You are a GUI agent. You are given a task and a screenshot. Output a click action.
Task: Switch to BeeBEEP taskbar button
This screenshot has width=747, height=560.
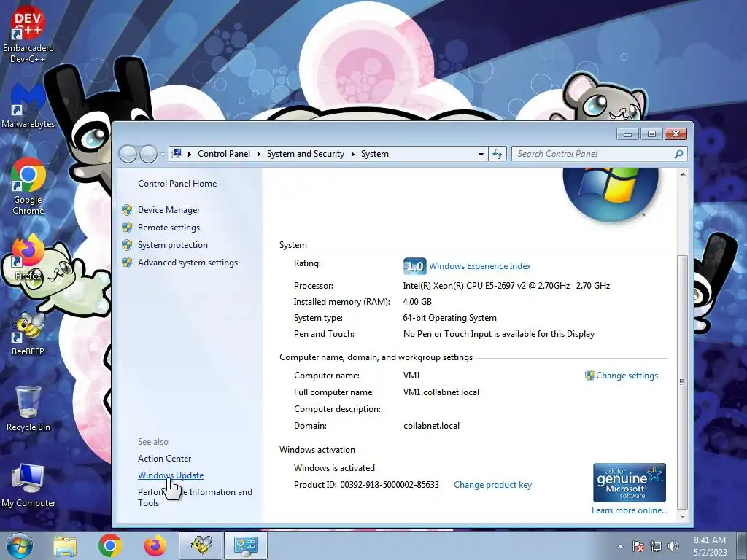201,545
